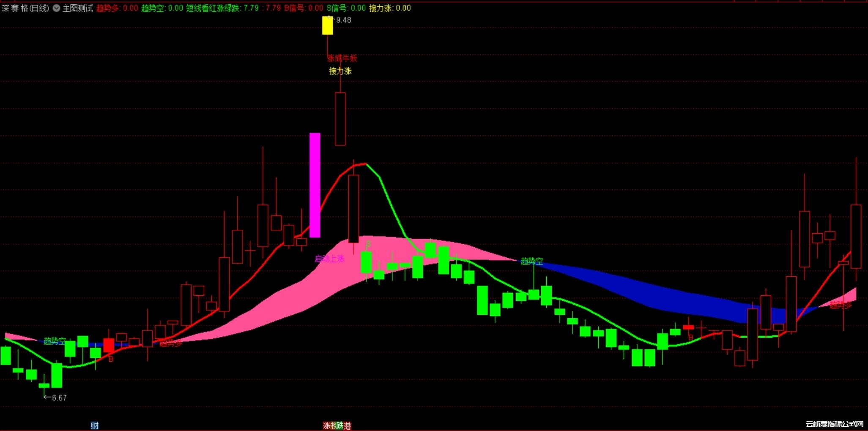Viewport: 868px width, 431px height.
Task: Click the 趋势空: 0.00 indicator value
Action: pyautogui.click(x=162, y=8)
